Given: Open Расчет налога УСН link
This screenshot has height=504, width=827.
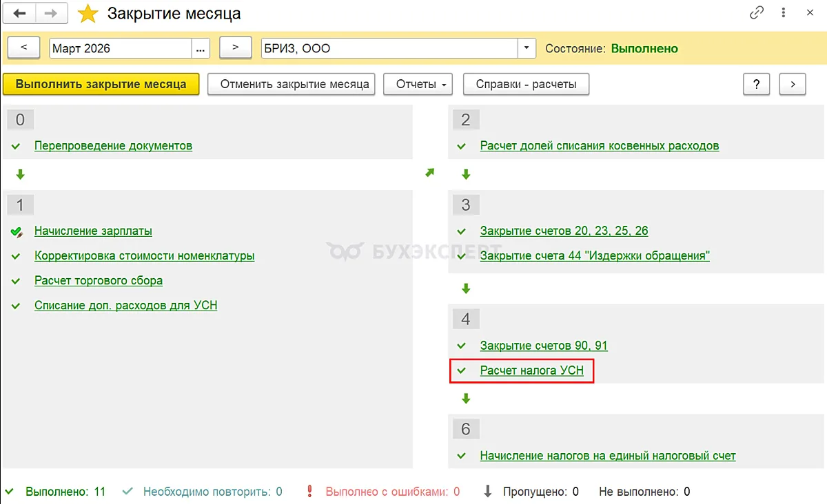Looking at the screenshot, I should [532, 370].
